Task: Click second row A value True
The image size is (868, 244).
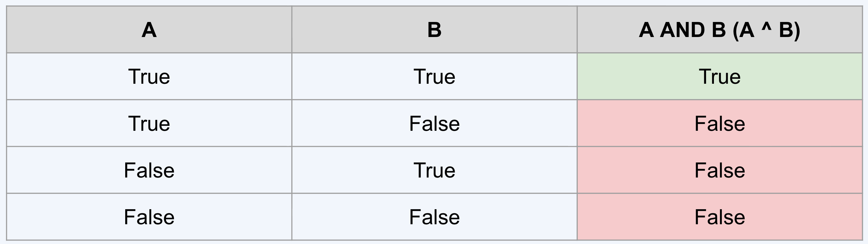Action: [x=149, y=123]
